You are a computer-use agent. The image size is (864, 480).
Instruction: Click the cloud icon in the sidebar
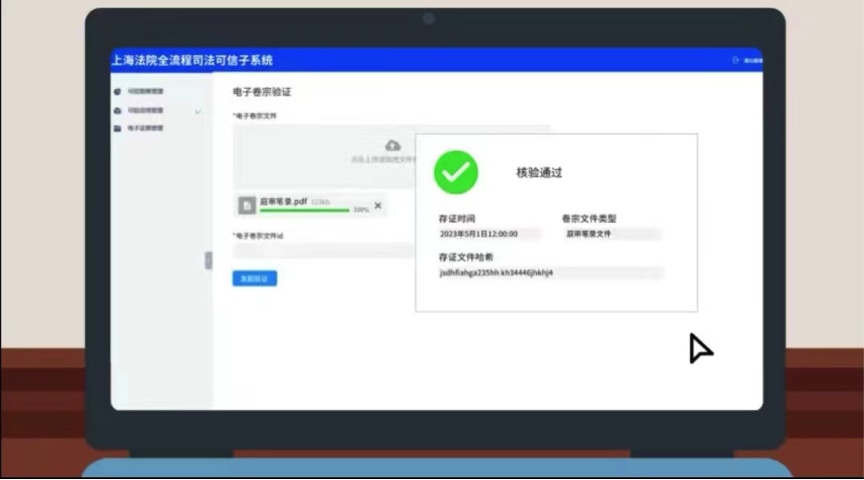117,111
